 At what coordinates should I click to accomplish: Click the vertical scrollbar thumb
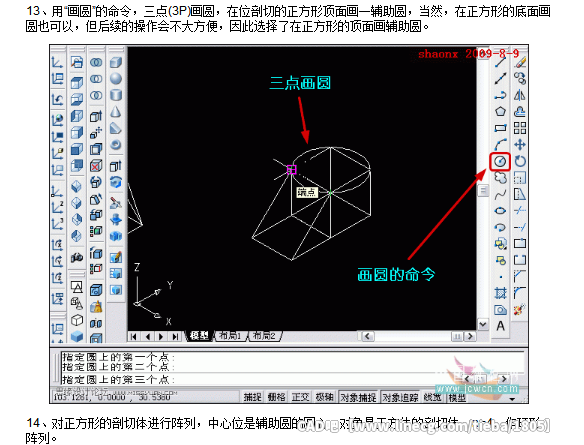483,191
